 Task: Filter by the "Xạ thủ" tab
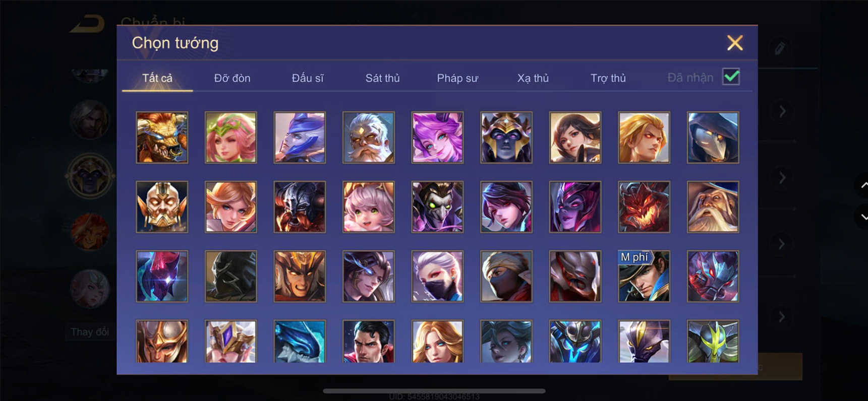click(533, 78)
